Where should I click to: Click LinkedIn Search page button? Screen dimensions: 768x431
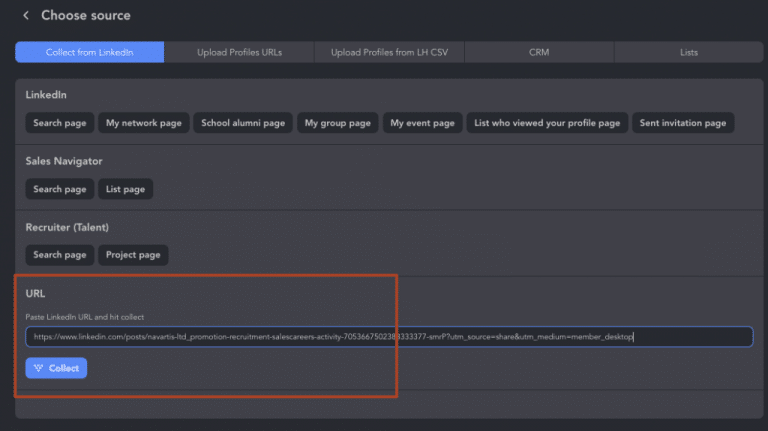pos(60,123)
